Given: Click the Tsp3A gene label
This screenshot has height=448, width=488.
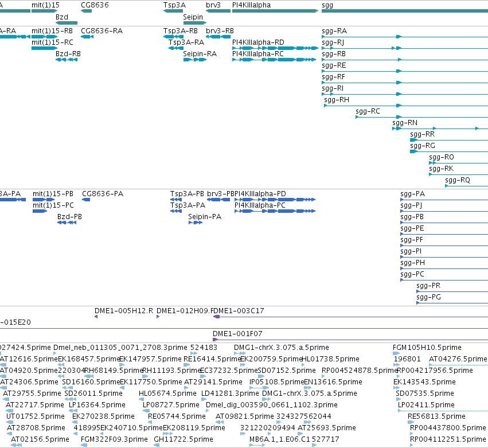Looking at the screenshot, I should click(174, 5).
